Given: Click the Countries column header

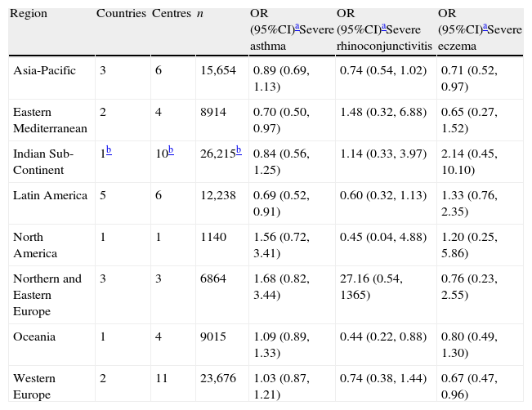Looking at the screenshot, I should pos(121,15).
